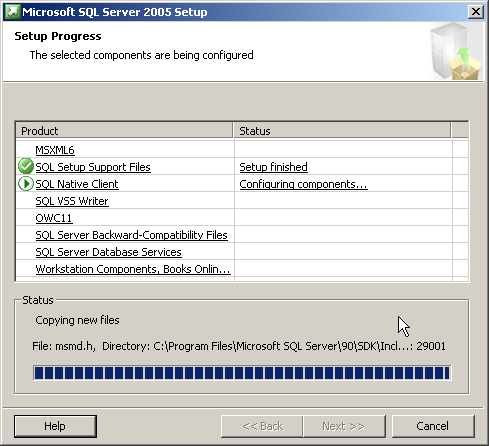Open SQL Server Database Services link
Screen dimensions: 489x446
(x=108, y=252)
